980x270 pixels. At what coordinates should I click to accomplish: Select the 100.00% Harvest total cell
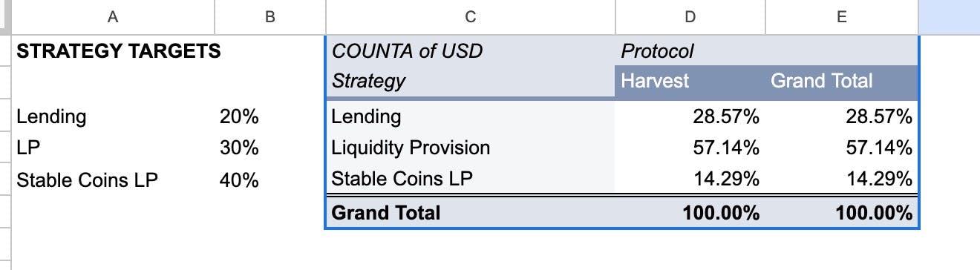pyautogui.click(x=690, y=213)
